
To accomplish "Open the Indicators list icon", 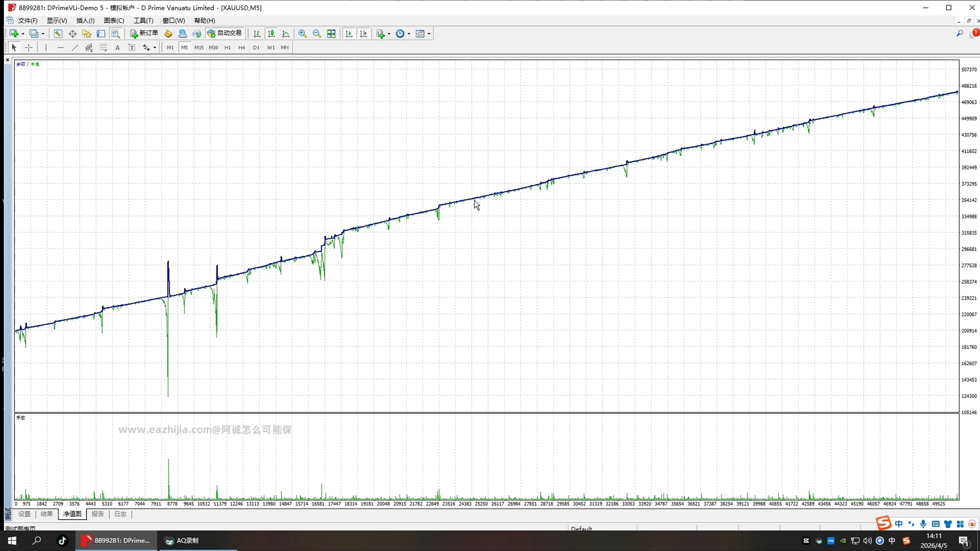I will click(x=380, y=34).
